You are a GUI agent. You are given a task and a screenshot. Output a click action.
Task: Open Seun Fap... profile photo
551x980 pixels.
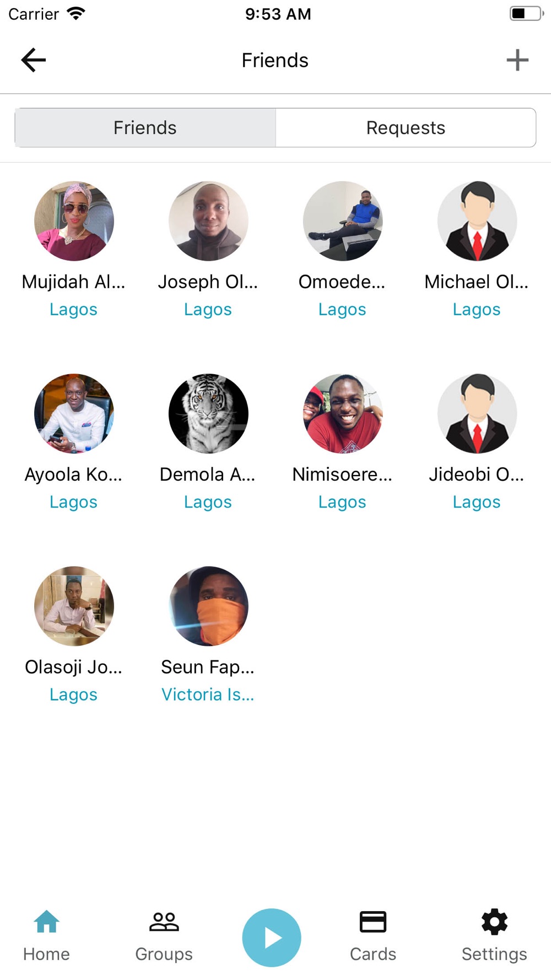(208, 606)
